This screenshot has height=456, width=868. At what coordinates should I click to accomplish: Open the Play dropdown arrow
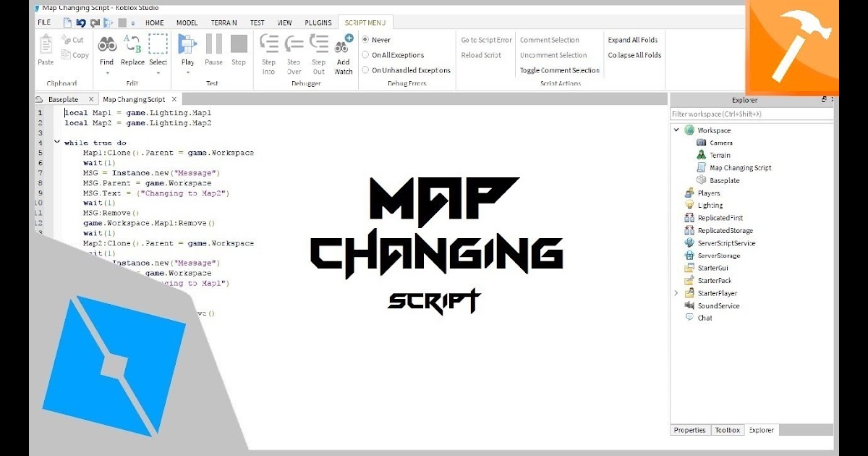tap(187, 72)
